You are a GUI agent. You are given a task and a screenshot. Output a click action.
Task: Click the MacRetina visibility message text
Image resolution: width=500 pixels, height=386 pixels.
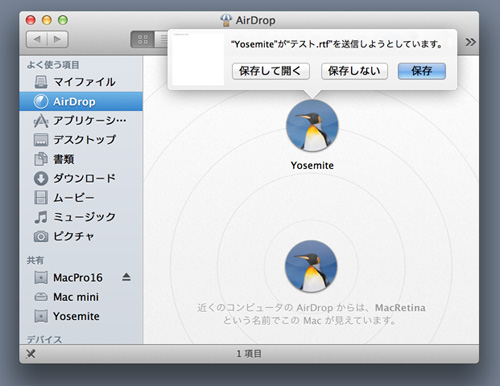311,314
